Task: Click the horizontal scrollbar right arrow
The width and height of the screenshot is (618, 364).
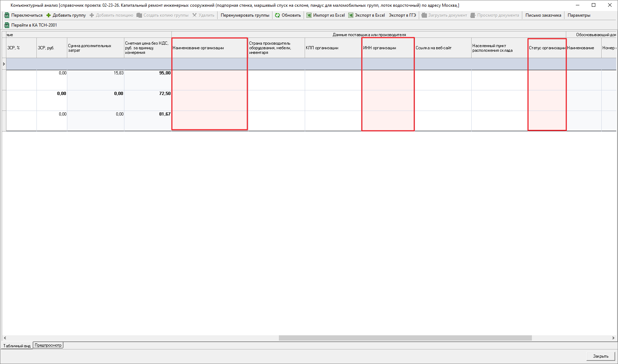Action: [613, 338]
